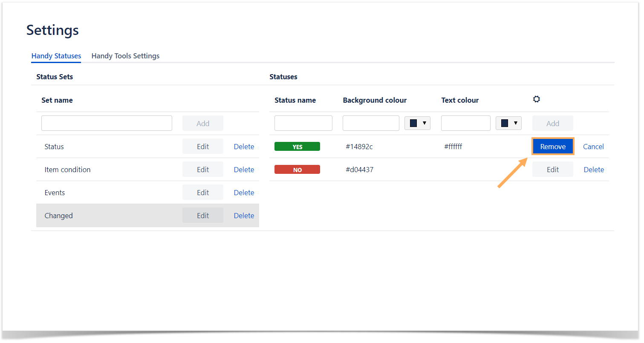Click the gear icon in Statuses header
The image size is (644, 343).
click(x=536, y=99)
